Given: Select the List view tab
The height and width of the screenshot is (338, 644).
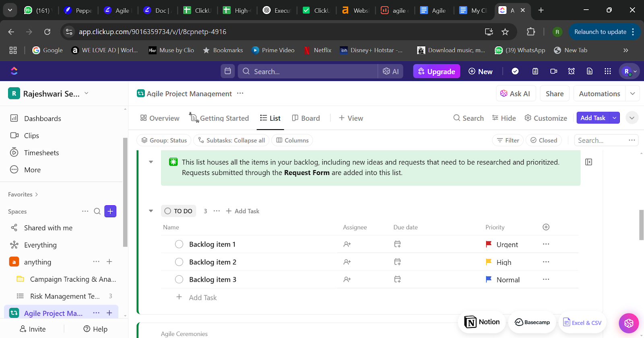Looking at the screenshot, I should click(270, 118).
